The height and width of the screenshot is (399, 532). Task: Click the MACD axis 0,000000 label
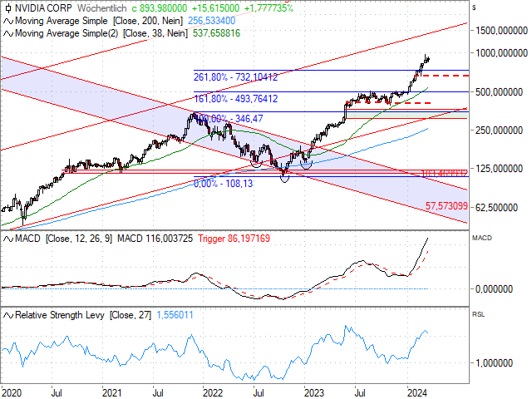(494, 289)
